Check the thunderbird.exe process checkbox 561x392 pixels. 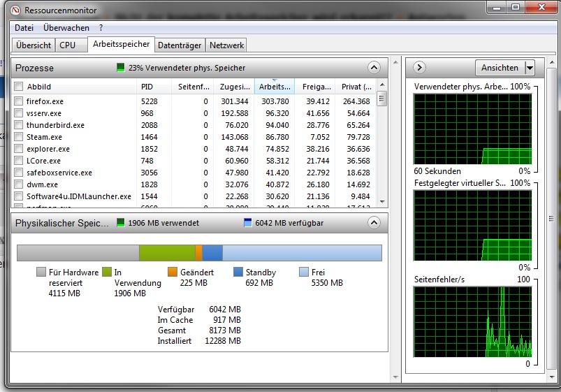(x=18, y=125)
